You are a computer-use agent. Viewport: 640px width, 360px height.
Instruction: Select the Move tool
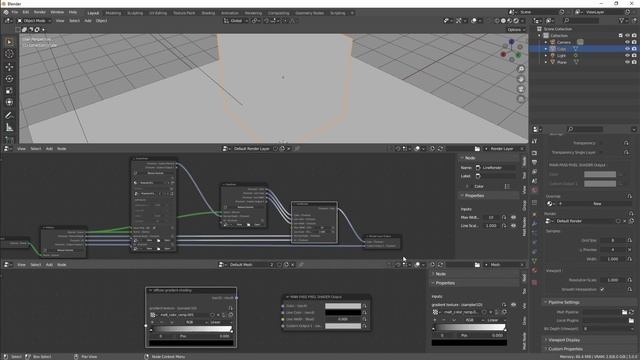click(x=9, y=67)
